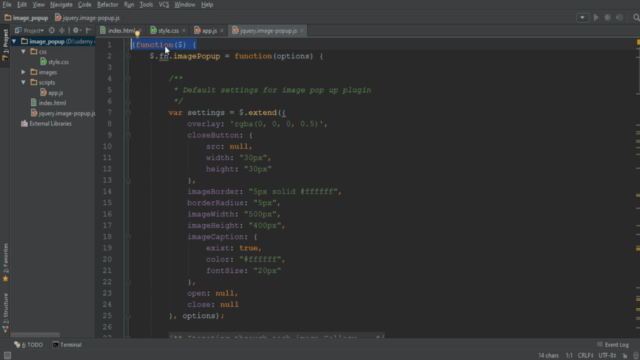Toggle the Project tool window side tab
This screenshot has height=360, width=640.
[5, 45]
